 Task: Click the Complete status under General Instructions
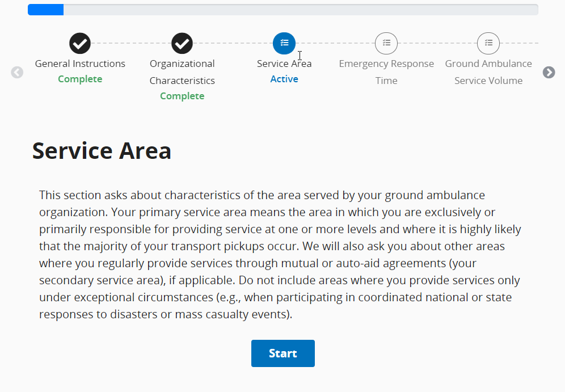(80, 79)
